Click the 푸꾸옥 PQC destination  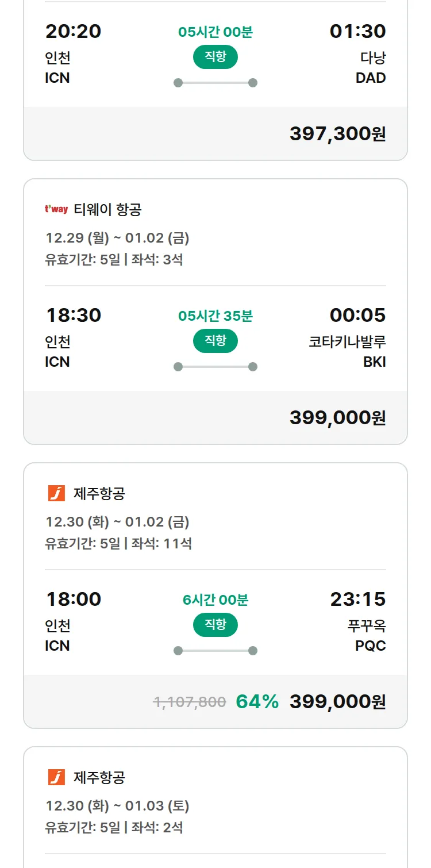[366, 635]
